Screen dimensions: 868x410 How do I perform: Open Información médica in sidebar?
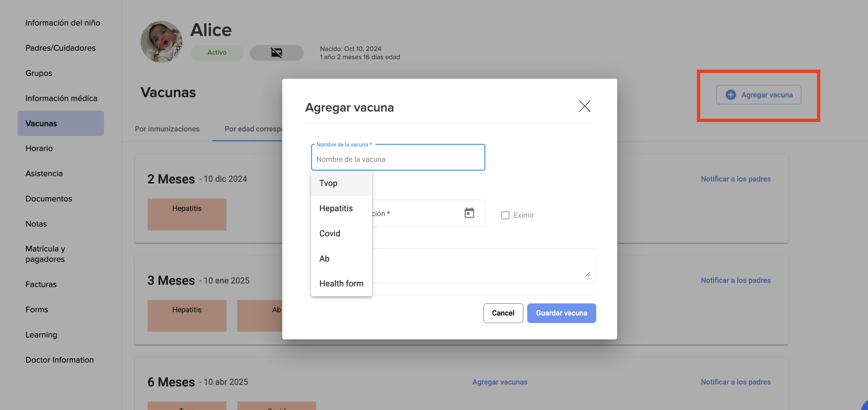[x=61, y=98]
